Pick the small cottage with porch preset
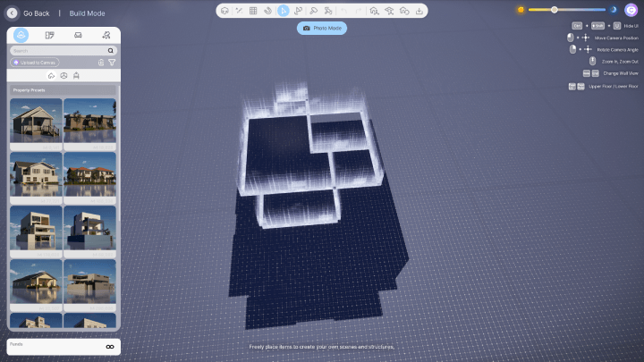Image resolution: width=644 pixels, height=362 pixels. (36, 124)
